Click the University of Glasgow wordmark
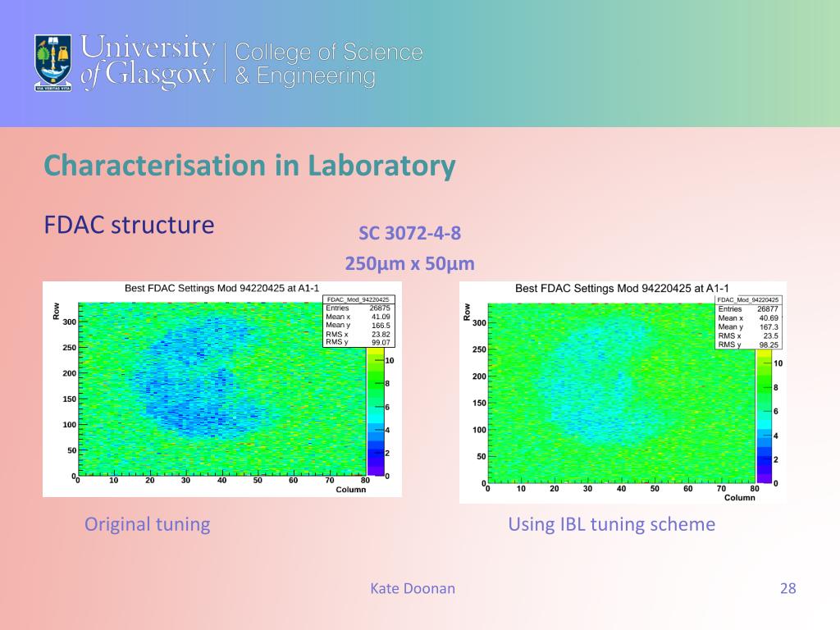This screenshot has height=630, width=840. [148, 61]
